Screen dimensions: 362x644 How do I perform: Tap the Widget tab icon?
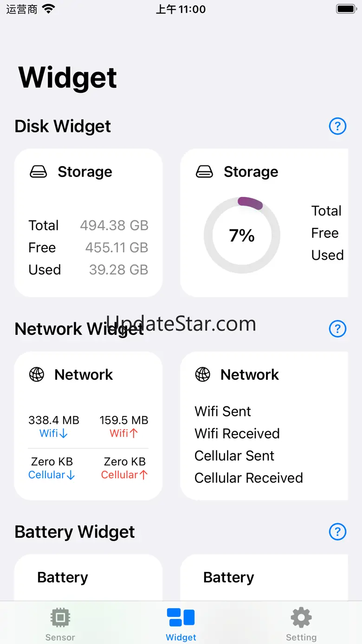coord(181,618)
